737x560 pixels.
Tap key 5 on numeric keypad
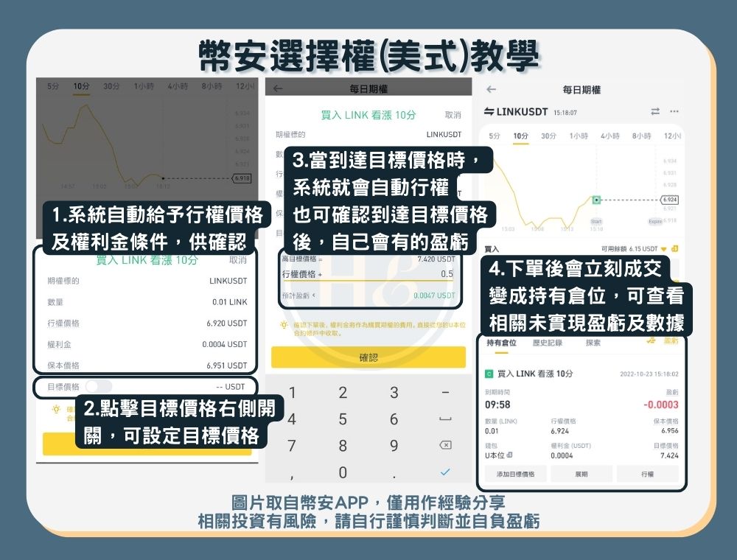click(x=343, y=419)
